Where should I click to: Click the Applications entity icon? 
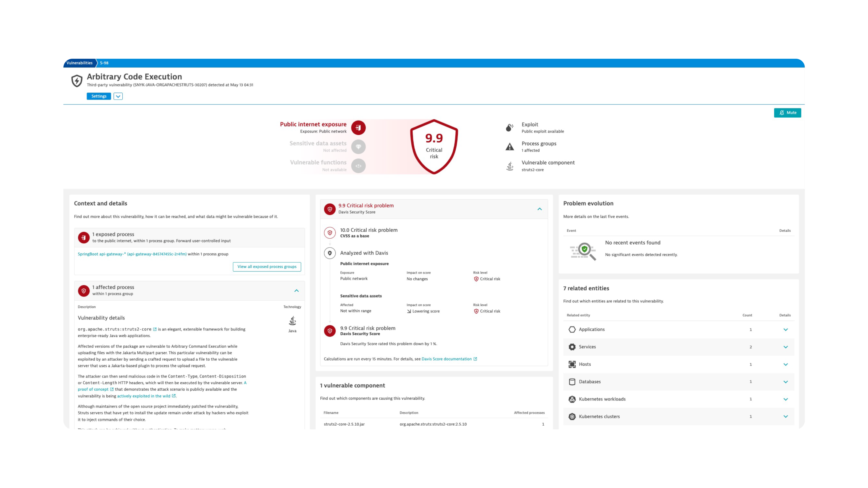572,329
